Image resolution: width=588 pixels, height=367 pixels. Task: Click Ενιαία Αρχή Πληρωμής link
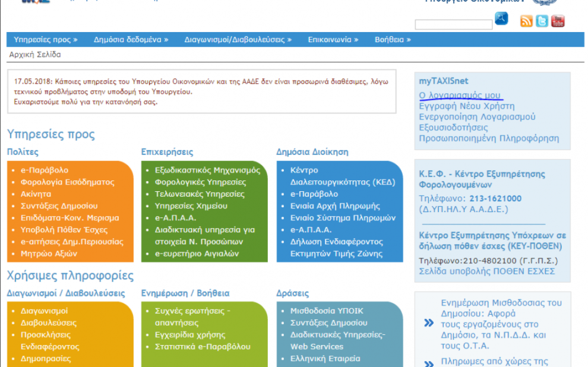tap(335, 206)
